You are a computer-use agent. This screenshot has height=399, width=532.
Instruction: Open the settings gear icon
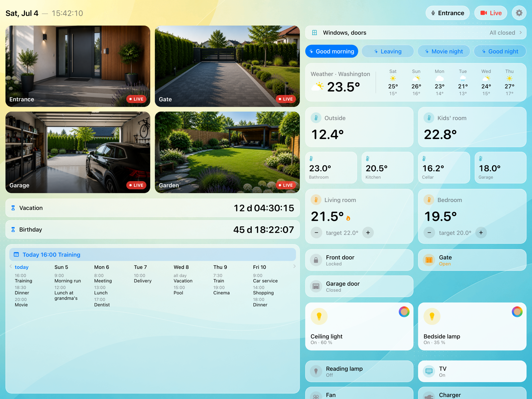tap(519, 13)
